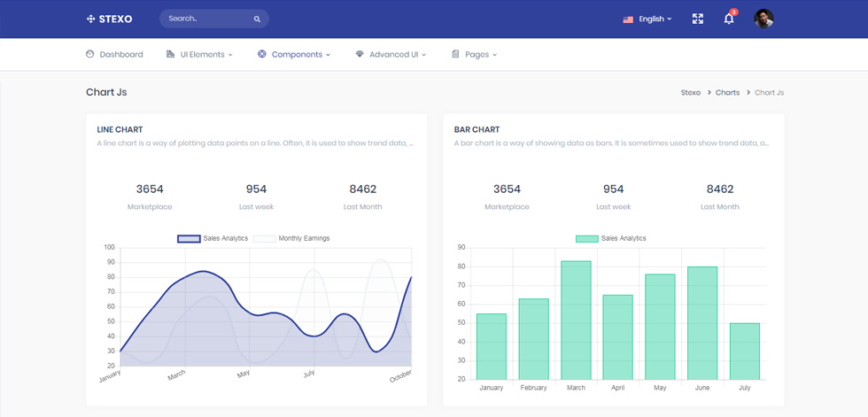Expand the Components menu
The image size is (868, 417).
(294, 54)
